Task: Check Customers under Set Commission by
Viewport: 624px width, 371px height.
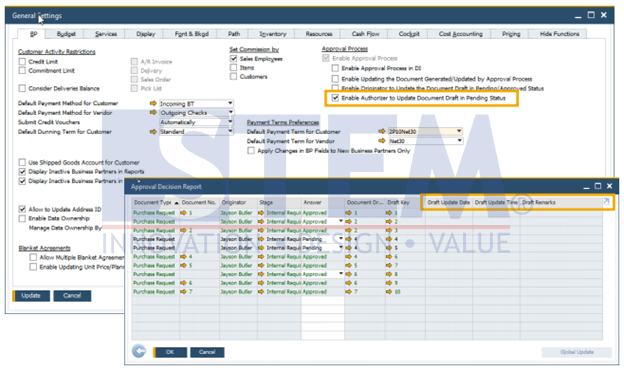Action: 234,76
